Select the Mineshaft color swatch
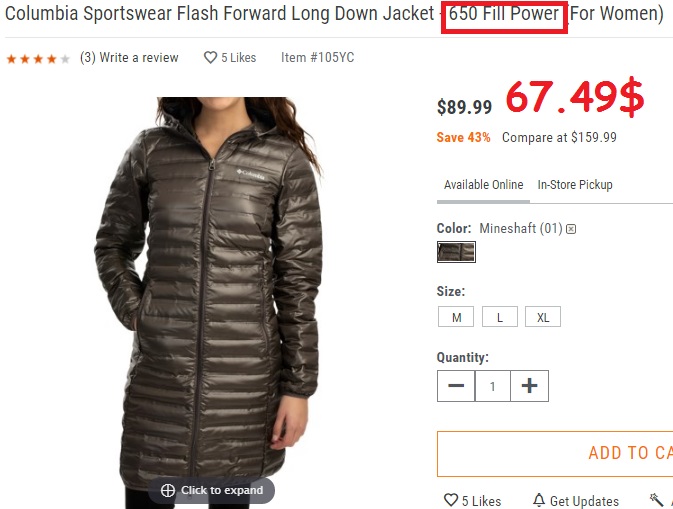This screenshot has height=509, width=673. click(x=456, y=252)
